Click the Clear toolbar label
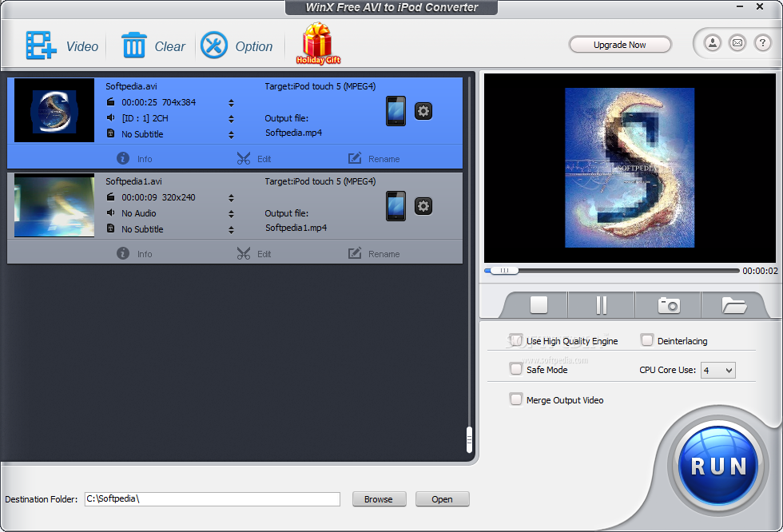 (169, 46)
